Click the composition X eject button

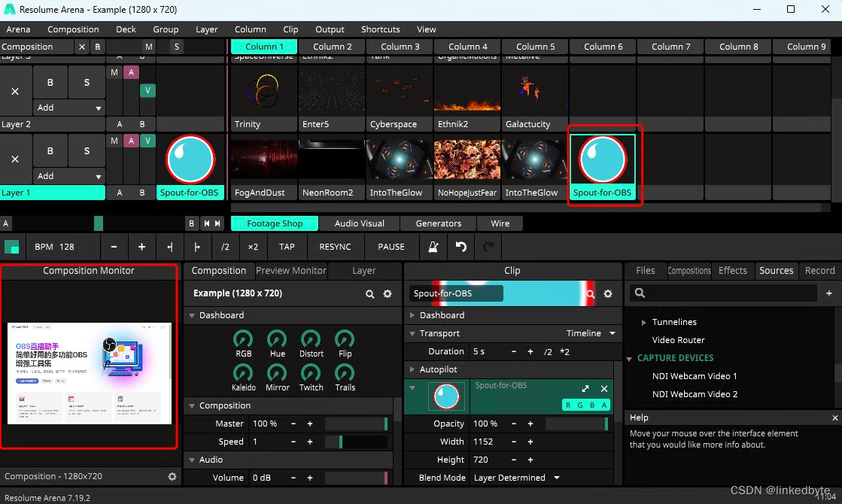81,47
